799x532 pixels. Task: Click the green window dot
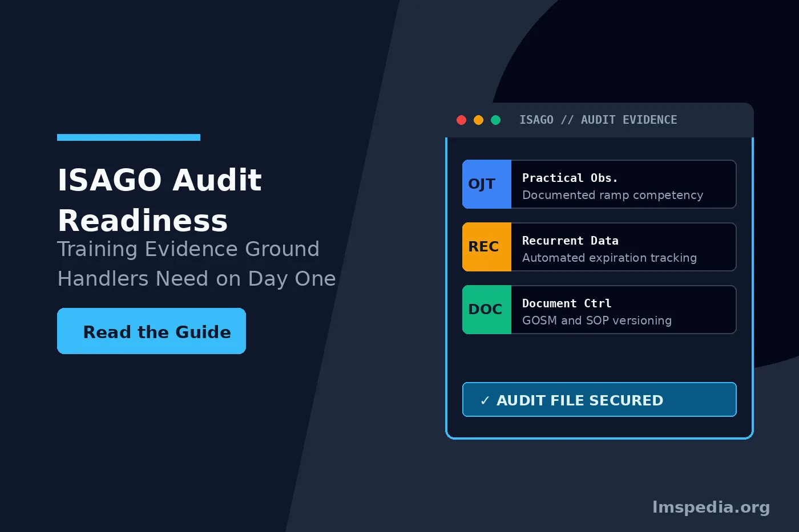[x=496, y=120]
